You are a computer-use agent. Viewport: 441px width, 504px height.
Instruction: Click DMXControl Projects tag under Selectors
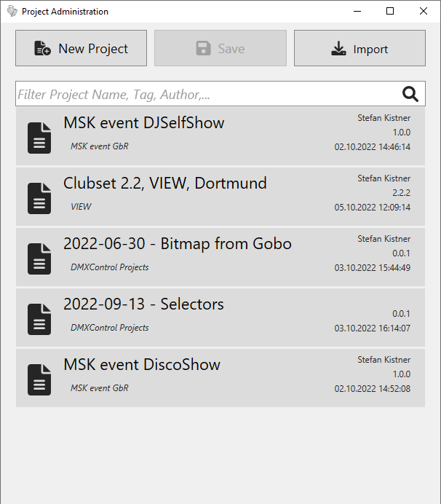[109, 328]
